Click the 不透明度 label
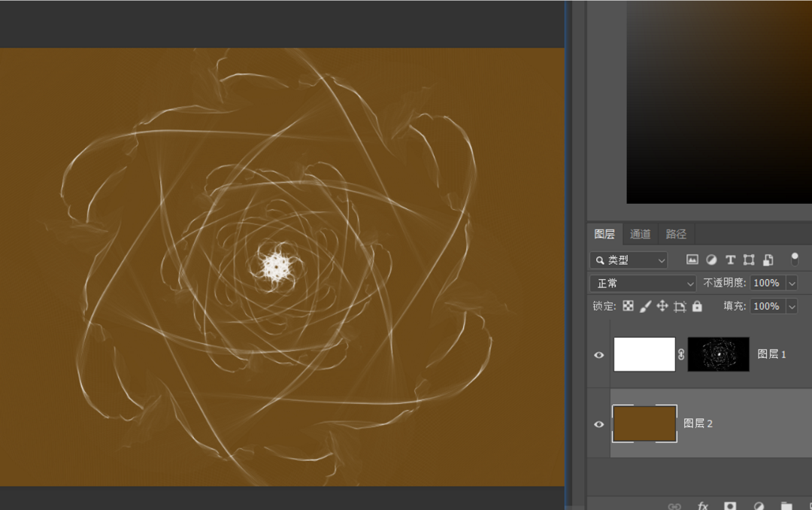812x510 pixels. (725, 283)
